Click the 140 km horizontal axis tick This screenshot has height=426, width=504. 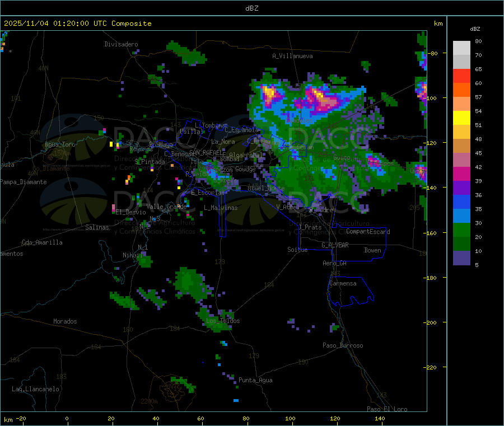pos(380,418)
